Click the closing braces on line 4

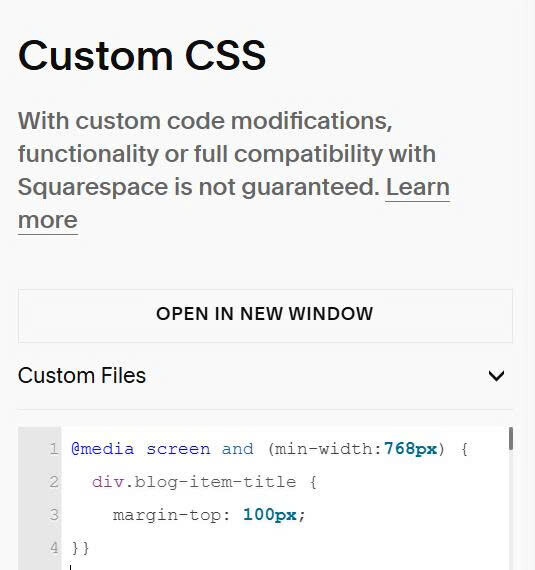(80, 547)
